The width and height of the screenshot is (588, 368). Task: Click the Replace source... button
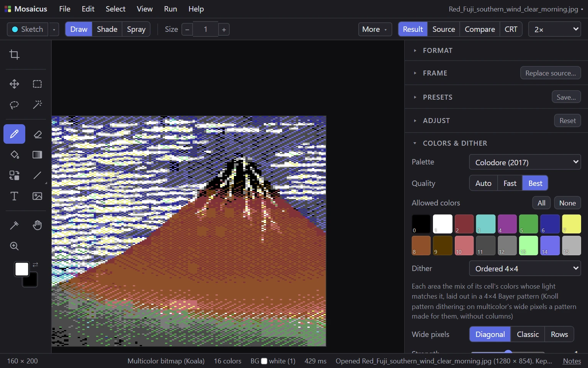point(550,73)
